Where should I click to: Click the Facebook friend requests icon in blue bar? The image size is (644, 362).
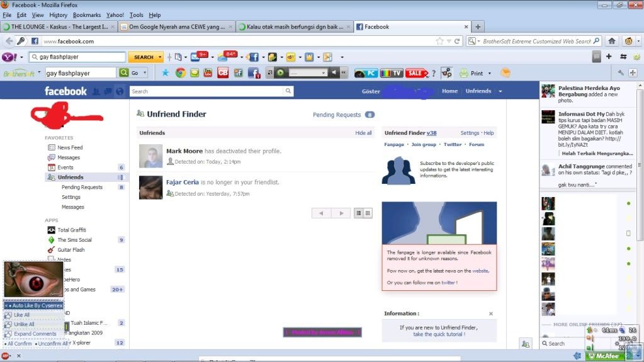pyautogui.click(x=96, y=91)
